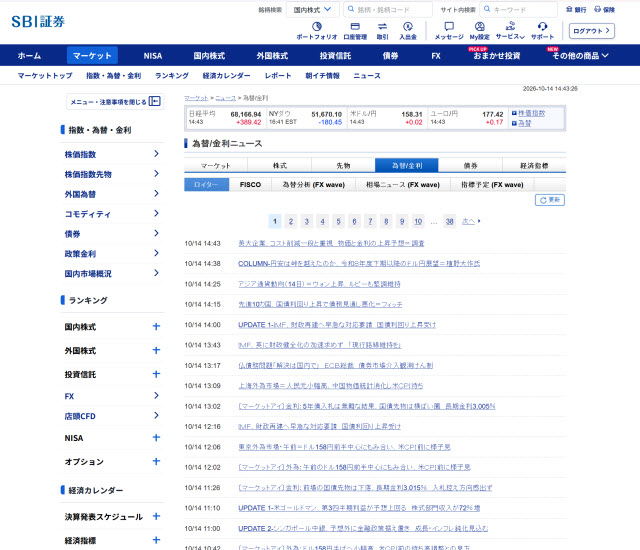Click the SBI証券 logo

38,22
